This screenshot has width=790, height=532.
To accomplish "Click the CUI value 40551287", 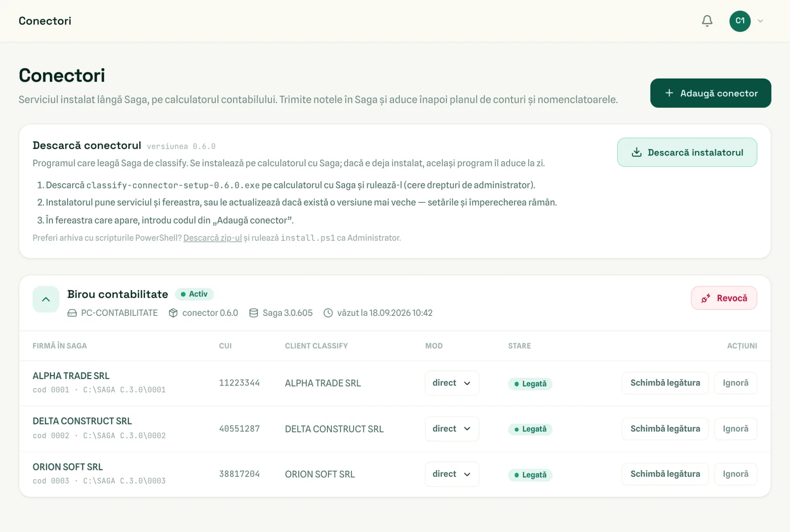I will coord(239,429).
